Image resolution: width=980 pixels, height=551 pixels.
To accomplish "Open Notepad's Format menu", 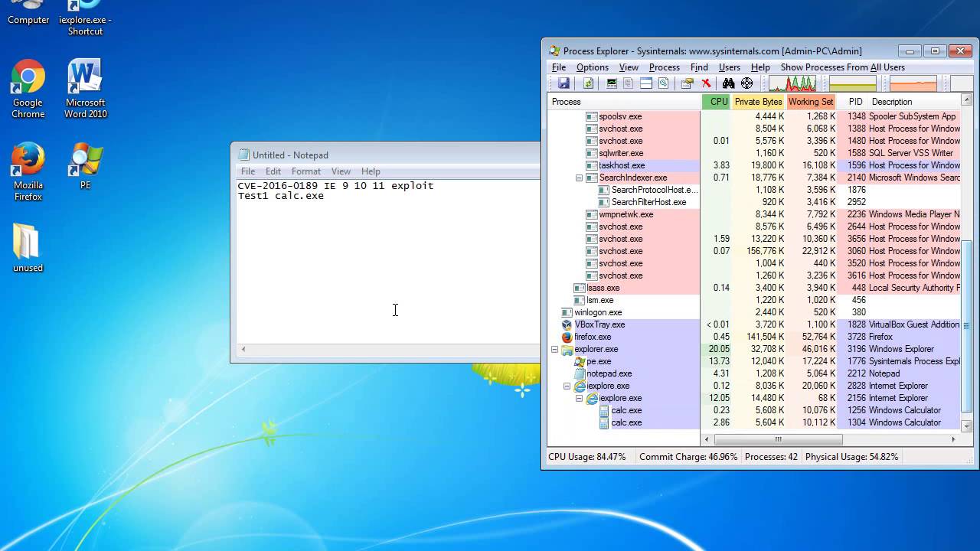I will [x=306, y=171].
